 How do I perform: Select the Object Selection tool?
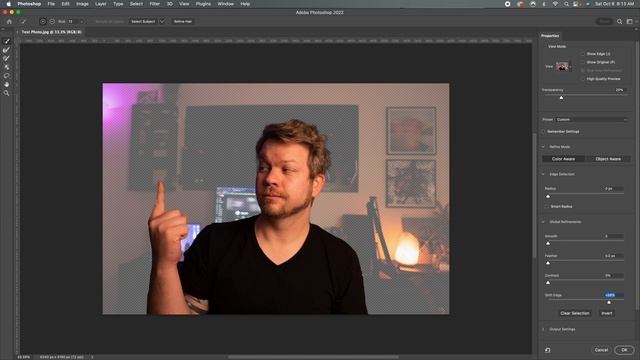7,67
